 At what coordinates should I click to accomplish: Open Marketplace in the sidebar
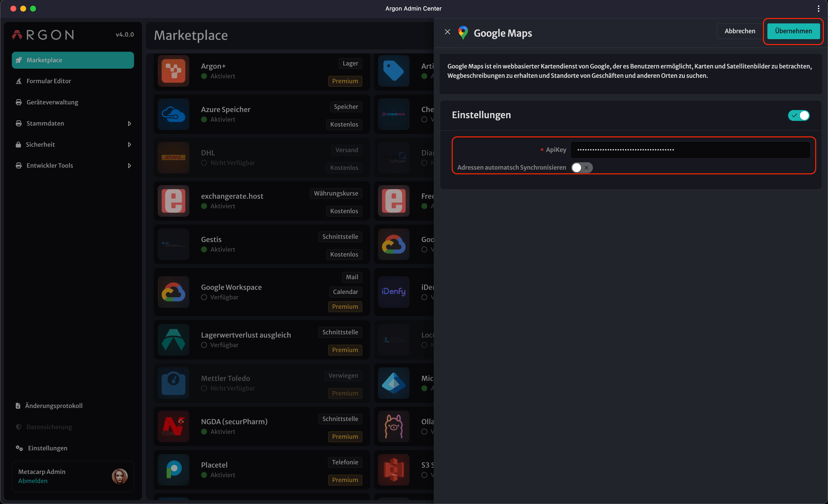(73, 60)
